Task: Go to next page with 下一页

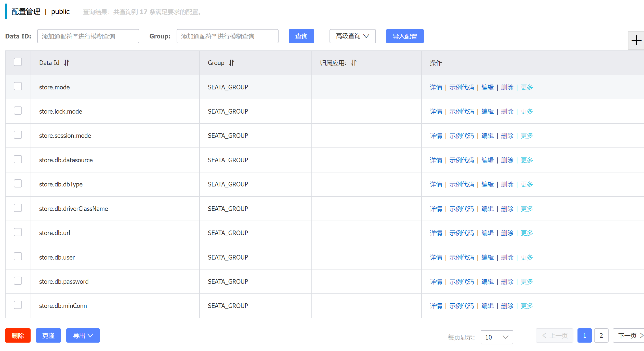Action: 629,335
